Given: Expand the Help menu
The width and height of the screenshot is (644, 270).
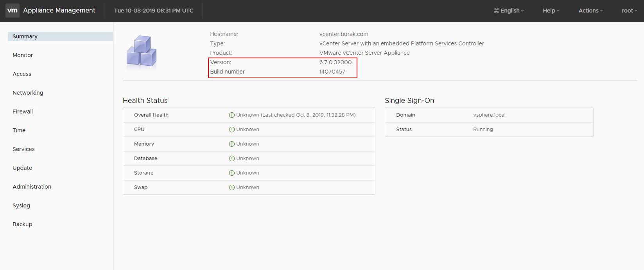Looking at the screenshot, I should [x=551, y=11].
